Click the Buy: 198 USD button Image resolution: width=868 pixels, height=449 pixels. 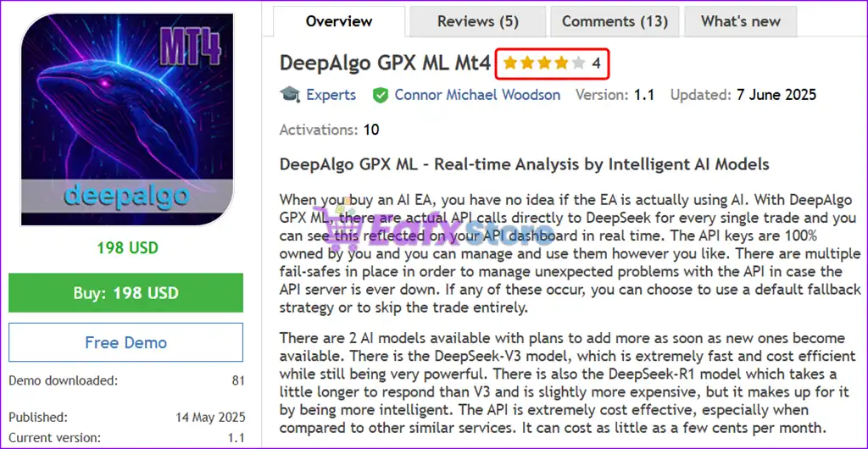(x=125, y=292)
